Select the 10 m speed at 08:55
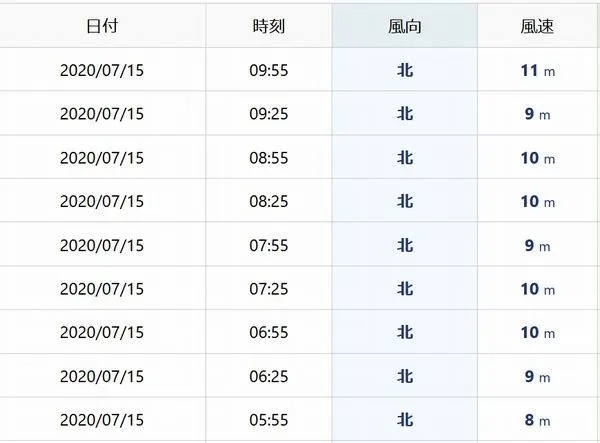600x443 pixels. click(538, 158)
